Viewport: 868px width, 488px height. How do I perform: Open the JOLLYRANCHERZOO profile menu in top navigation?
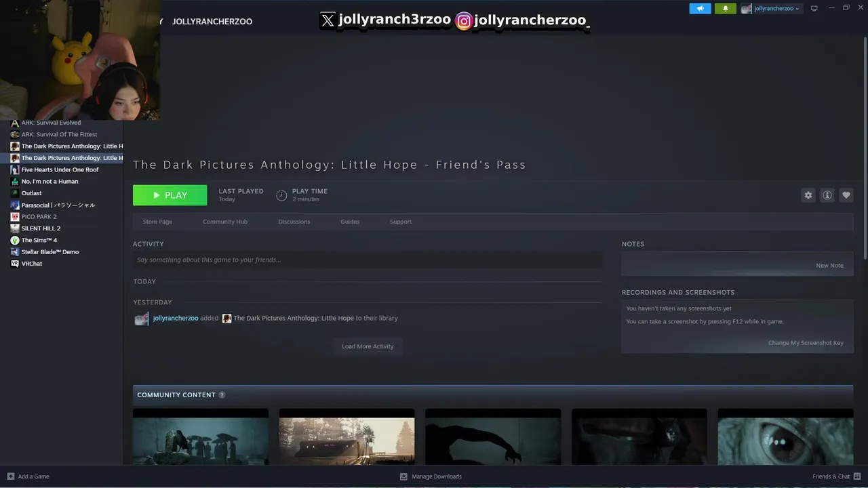212,22
